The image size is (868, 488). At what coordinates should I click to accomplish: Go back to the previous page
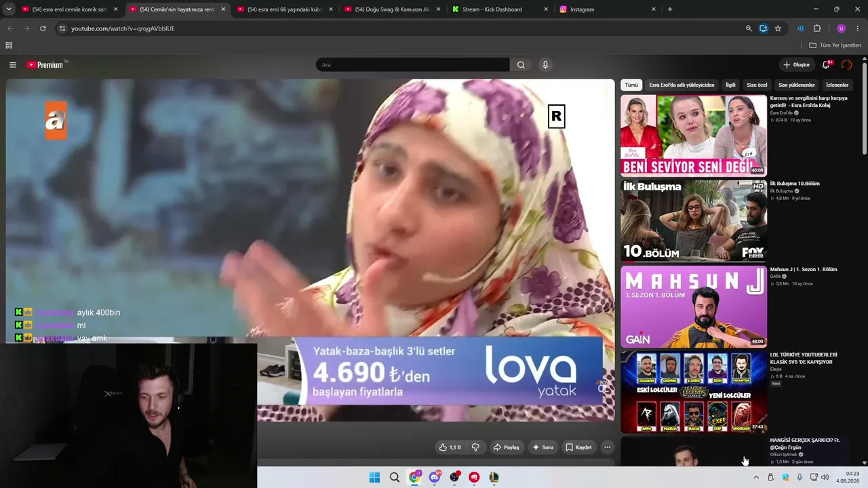pos(10,28)
